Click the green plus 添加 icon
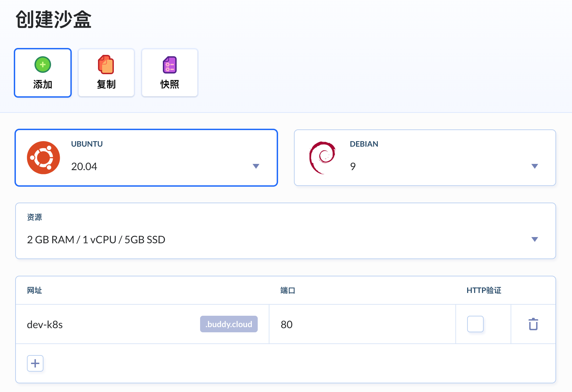This screenshot has width=572, height=392. (x=43, y=65)
